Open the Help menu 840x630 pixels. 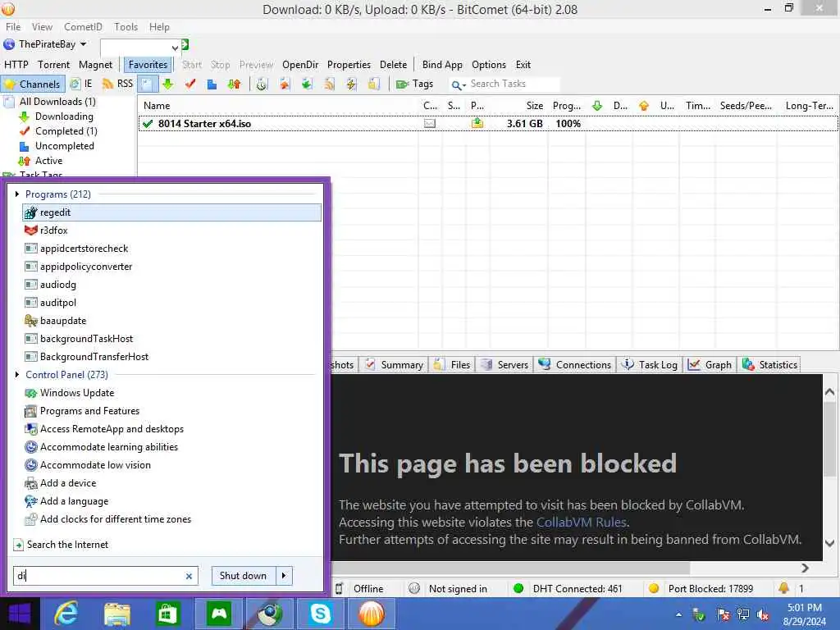pos(159,27)
